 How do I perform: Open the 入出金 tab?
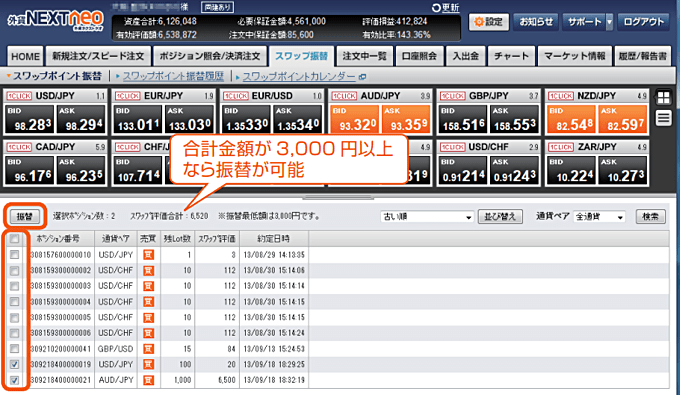(466, 56)
